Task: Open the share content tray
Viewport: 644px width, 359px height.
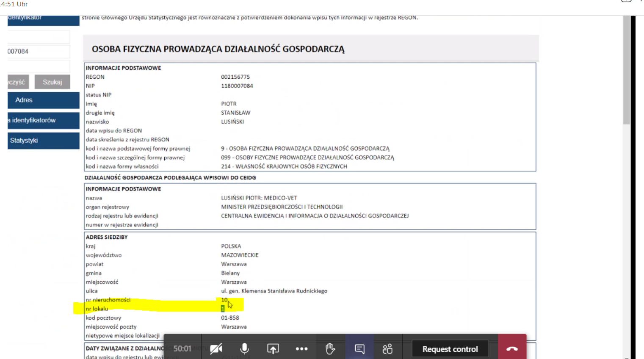Action: pos(273,349)
